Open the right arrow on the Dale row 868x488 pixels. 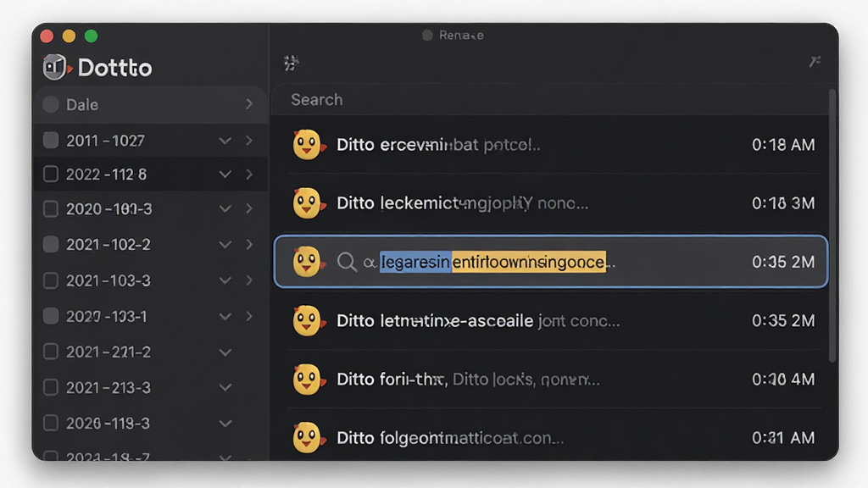249,104
